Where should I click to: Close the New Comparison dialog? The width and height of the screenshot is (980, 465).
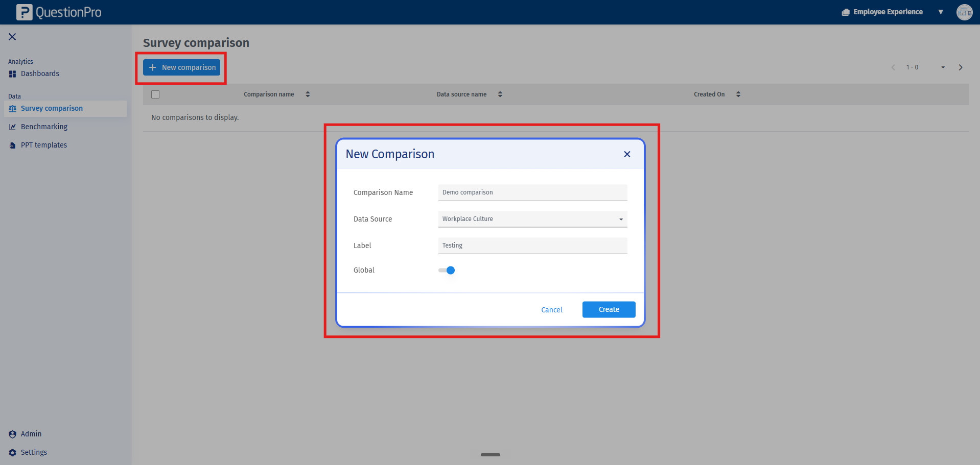(x=627, y=154)
